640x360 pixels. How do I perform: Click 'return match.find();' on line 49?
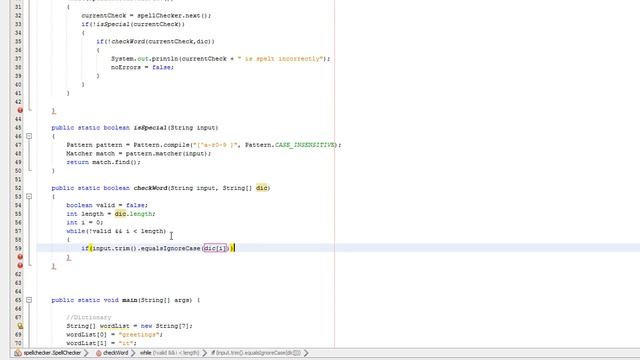pos(103,162)
